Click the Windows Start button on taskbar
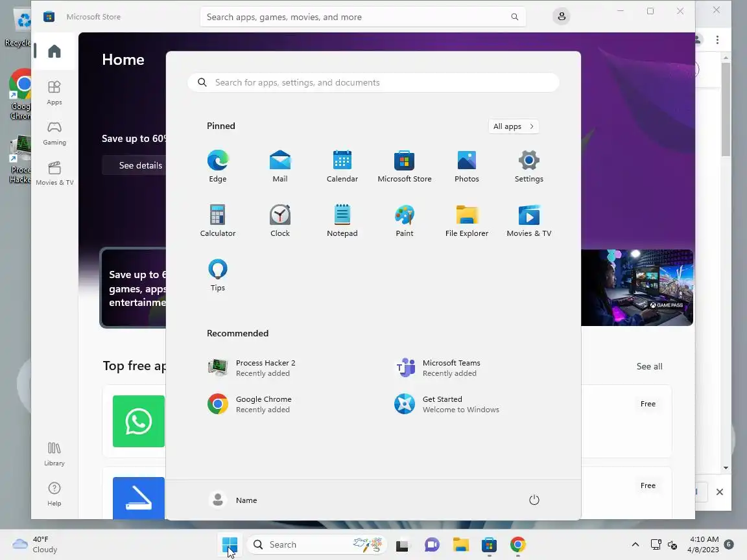The width and height of the screenshot is (747, 560). click(230, 544)
